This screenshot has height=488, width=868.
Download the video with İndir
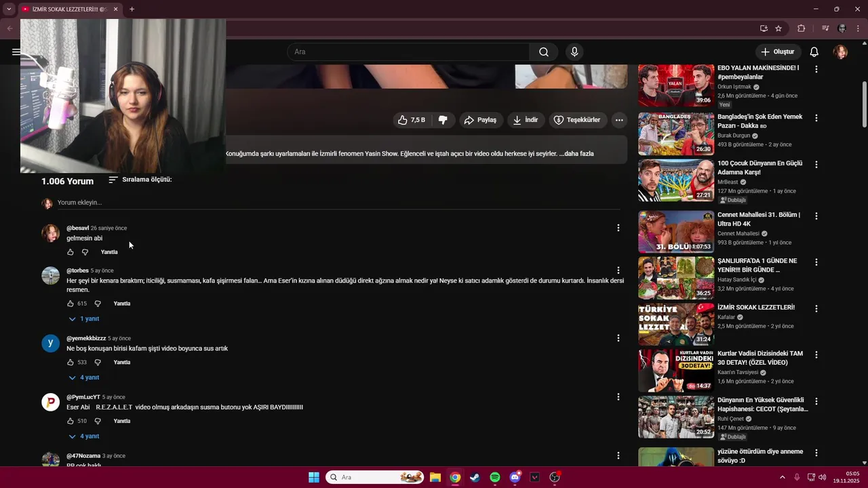526,120
